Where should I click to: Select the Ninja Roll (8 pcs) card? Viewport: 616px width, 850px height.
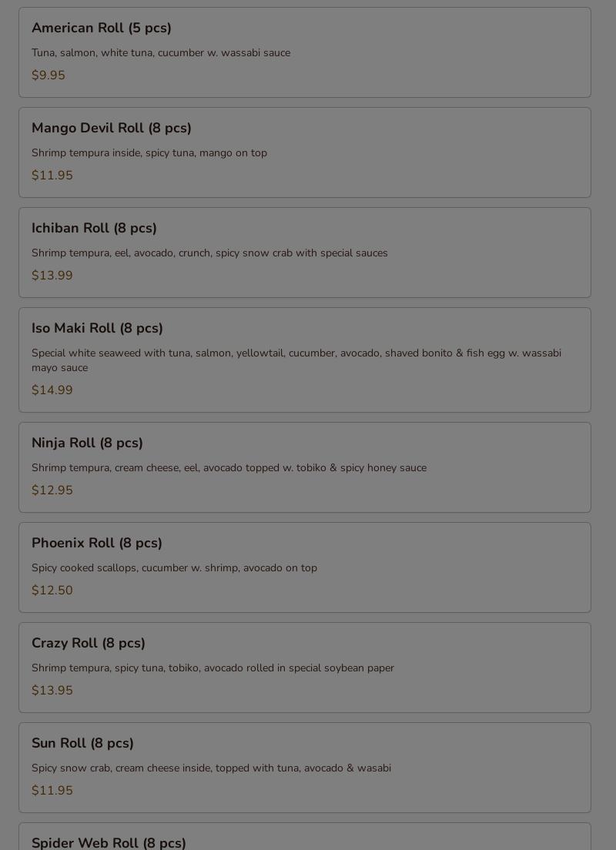click(x=305, y=467)
